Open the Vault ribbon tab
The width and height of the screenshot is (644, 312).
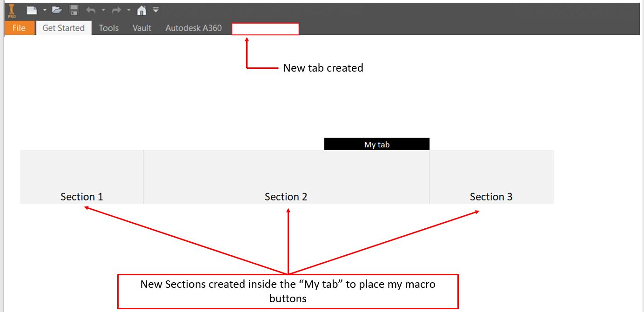pos(142,28)
